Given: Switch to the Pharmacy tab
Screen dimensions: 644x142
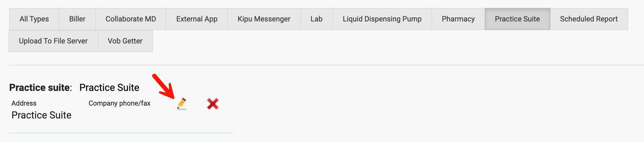Looking at the screenshot, I should tap(458, 19).
